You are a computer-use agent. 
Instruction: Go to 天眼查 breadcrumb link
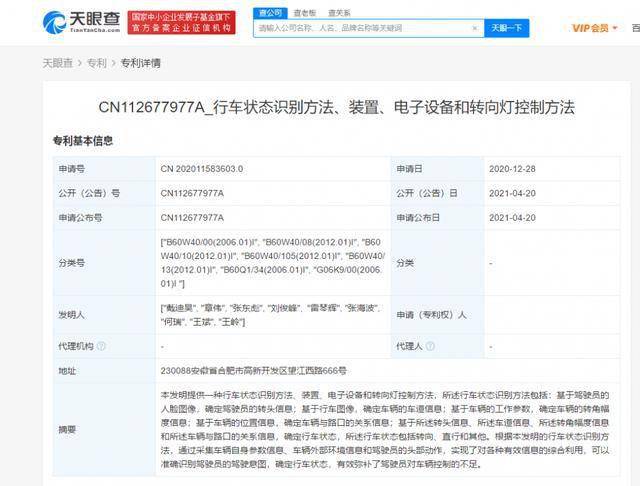[58, 63]
